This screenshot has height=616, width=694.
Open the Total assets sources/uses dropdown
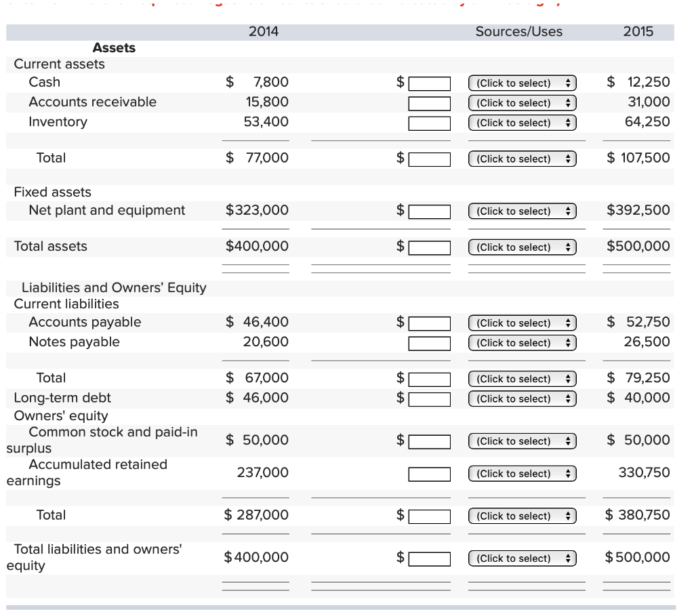(523, 247)
